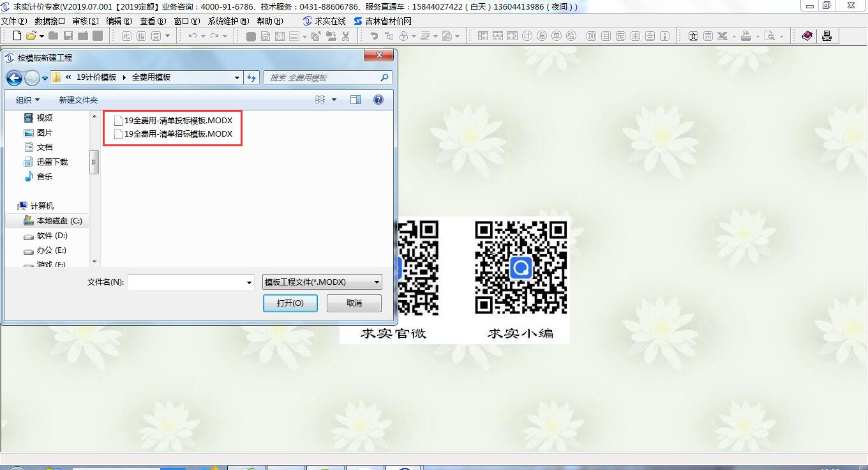Select 图片 in navigation pane
Viewport: 868px width, 470px height.
point(38,133)
